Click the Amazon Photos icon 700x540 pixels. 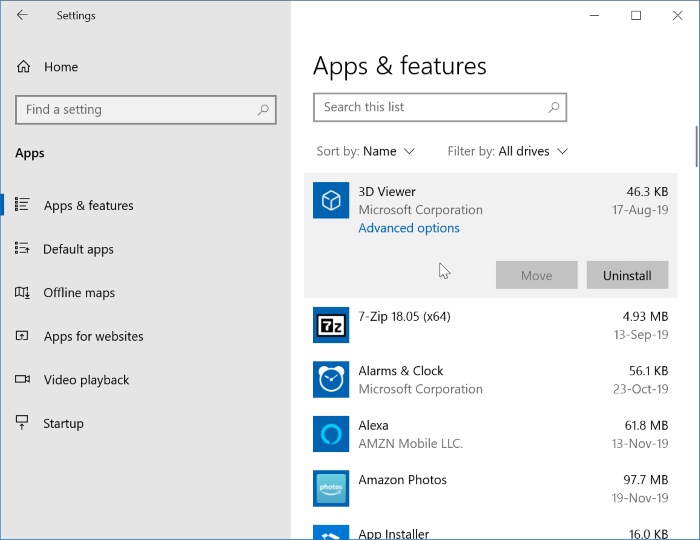tap(331, 488)
